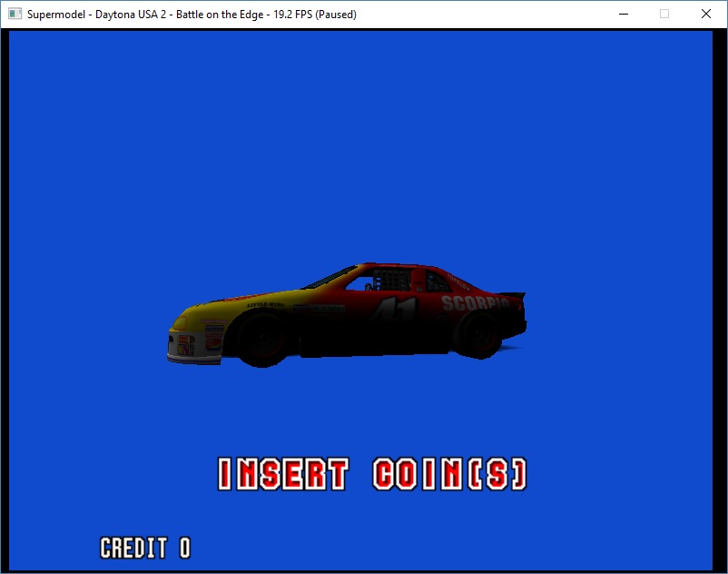
Task: Click the SCORPIO decal on the car
Action: pyautogui.click(x=476, y=302)
